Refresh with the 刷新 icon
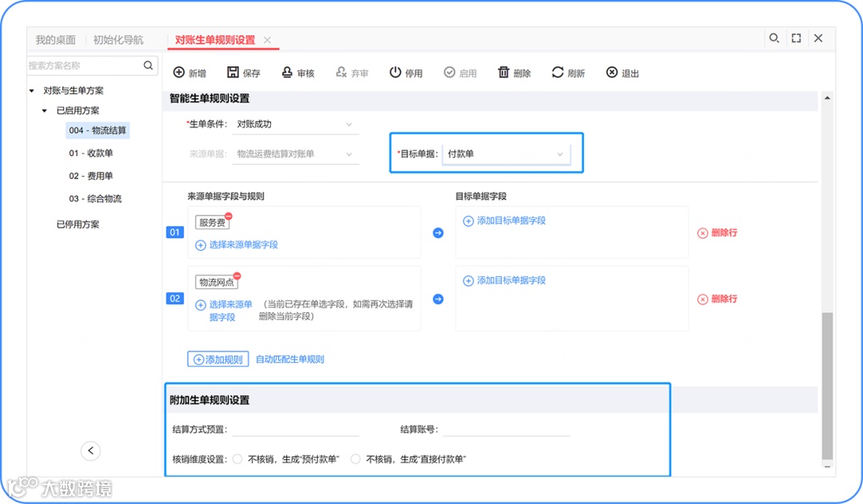The image size is (863, 504). click(558, 73)
